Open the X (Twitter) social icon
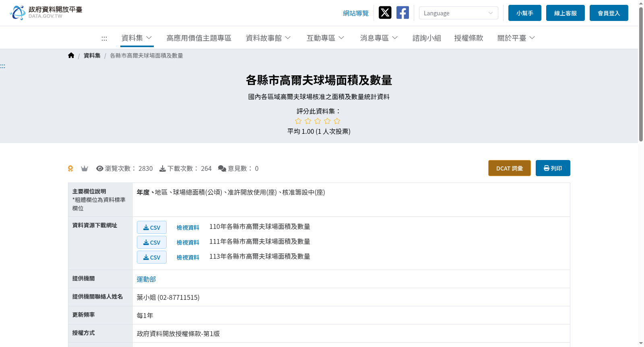Image resolution: width=644 pixels, height=347 pixels. 385,12
